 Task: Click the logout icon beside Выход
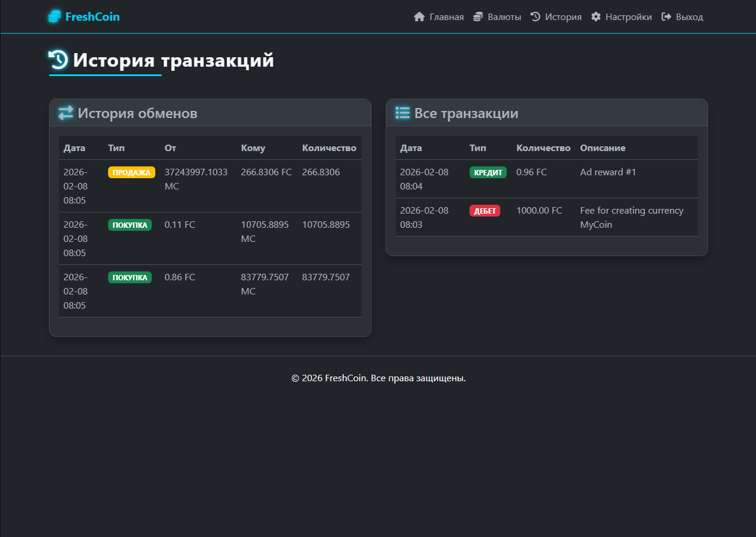tap(666, 17)
